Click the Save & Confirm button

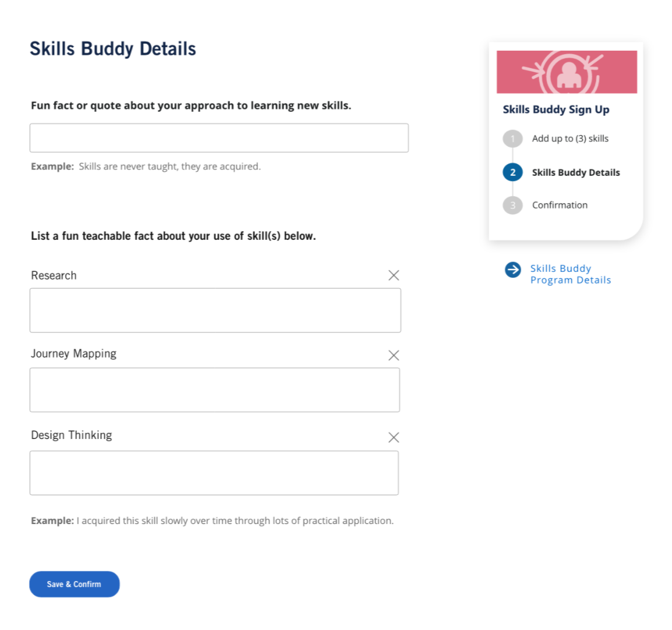pyautogui.click(x=75, y=584)
